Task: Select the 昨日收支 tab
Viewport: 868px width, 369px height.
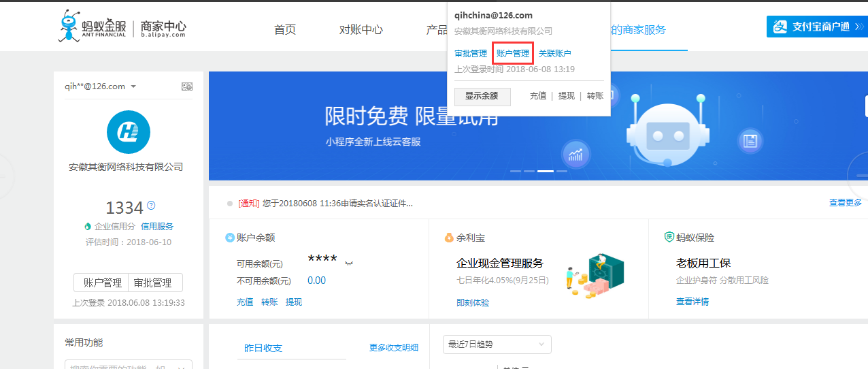Action: (263, 348)
